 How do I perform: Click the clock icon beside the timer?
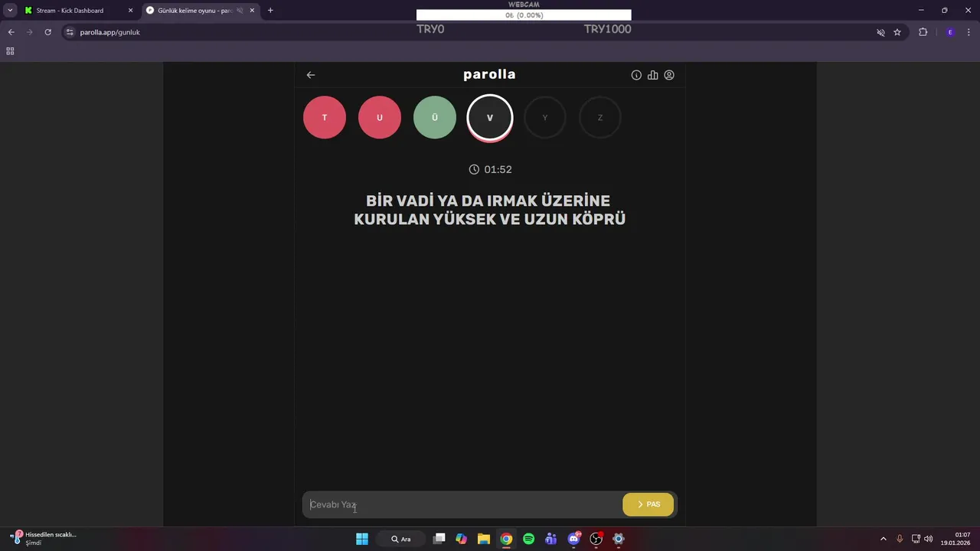point(474,169)
